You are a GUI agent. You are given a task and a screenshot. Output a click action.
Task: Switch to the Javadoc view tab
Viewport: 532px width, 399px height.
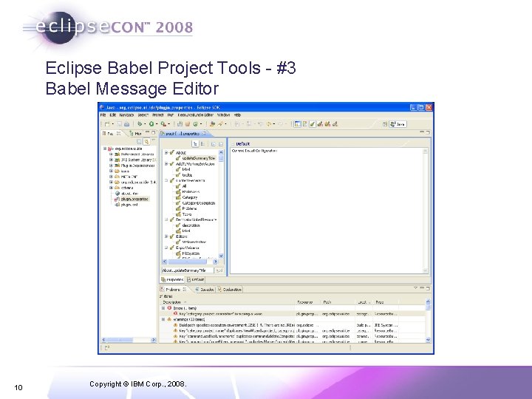click(205, 290)
